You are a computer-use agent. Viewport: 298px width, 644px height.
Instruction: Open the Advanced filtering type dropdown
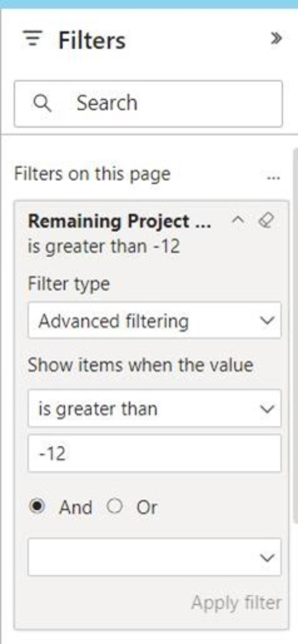154,320
